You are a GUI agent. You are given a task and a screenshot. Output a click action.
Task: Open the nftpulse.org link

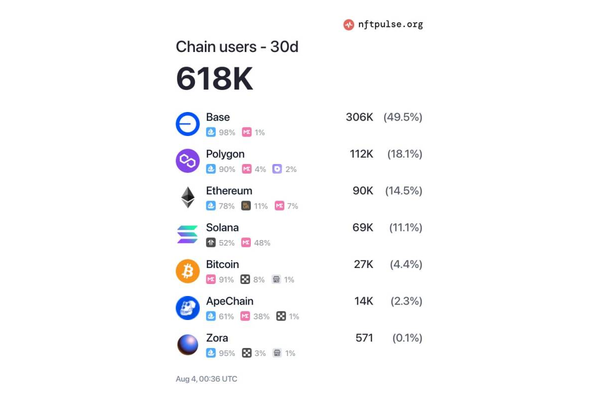click(x=390, y=25)
